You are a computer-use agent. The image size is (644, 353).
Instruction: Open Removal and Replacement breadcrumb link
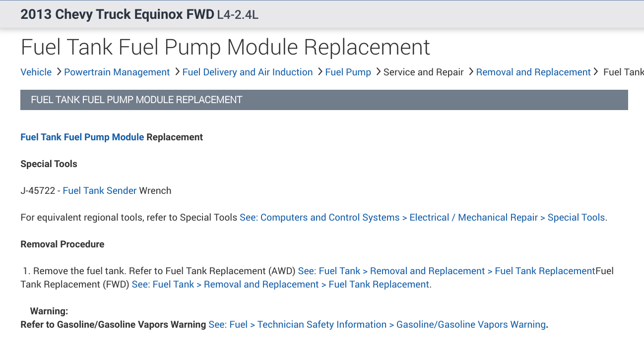(533, 72)
